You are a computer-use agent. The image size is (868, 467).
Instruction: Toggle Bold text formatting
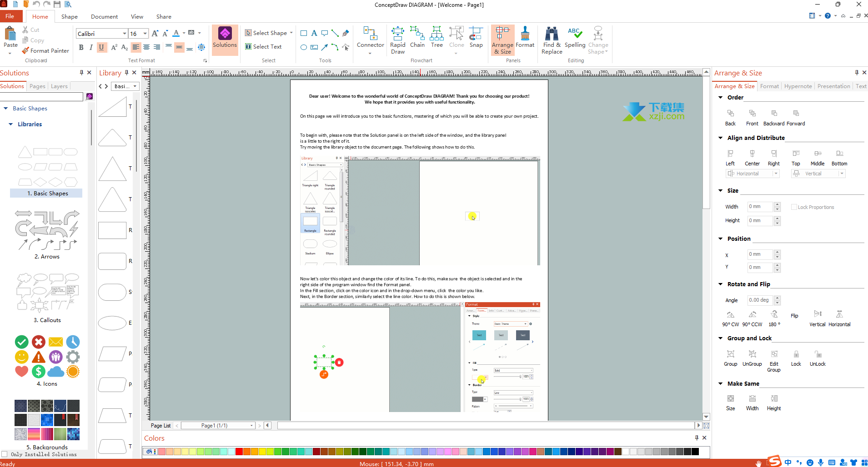(81, 47)
